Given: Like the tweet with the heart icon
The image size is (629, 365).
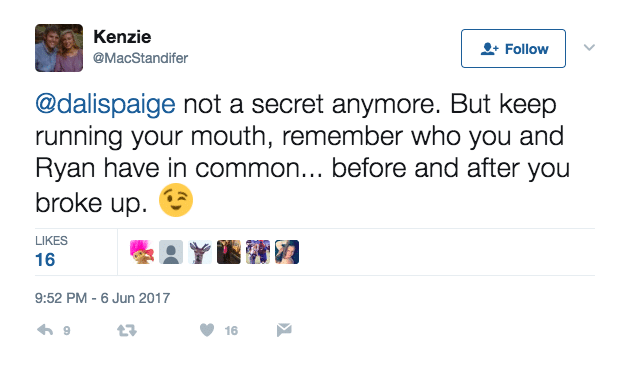Looking at the screenshot, I should click(207, 330).
